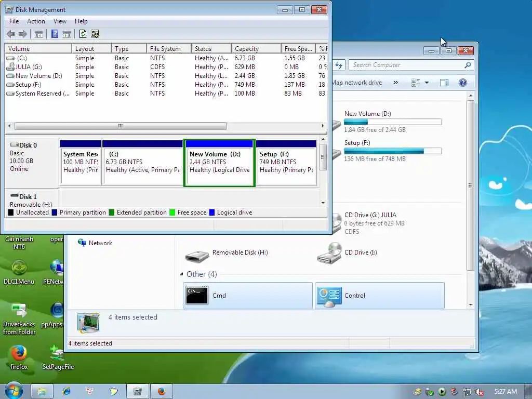Click down arrow of disk view scrollbar
532x399 pixels.
(323, 203)
